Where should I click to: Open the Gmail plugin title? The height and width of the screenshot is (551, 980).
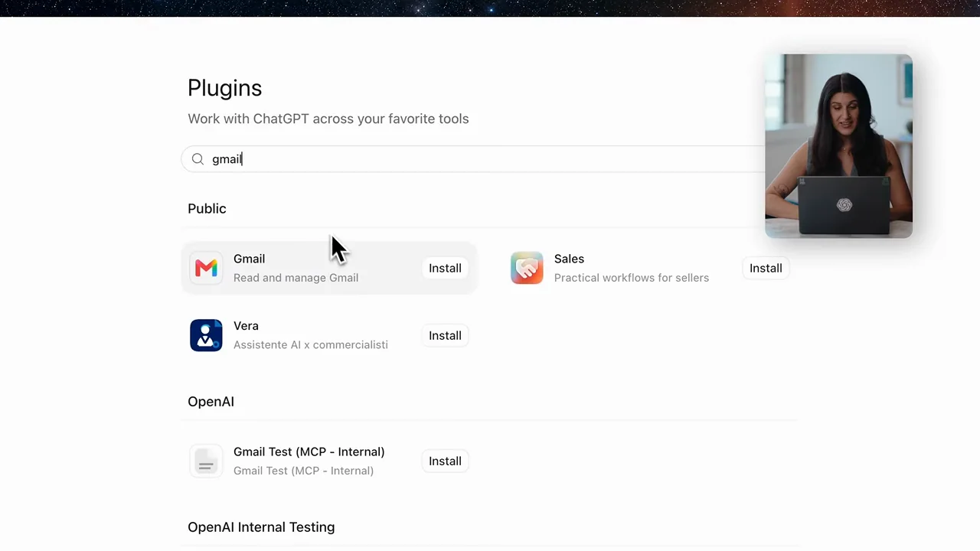click(249, 259)
